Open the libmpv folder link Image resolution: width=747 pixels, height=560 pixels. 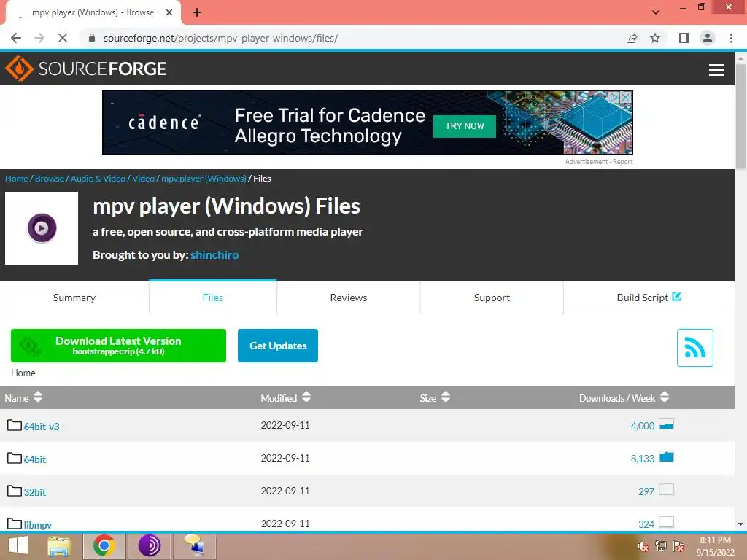tap(38, 525)
